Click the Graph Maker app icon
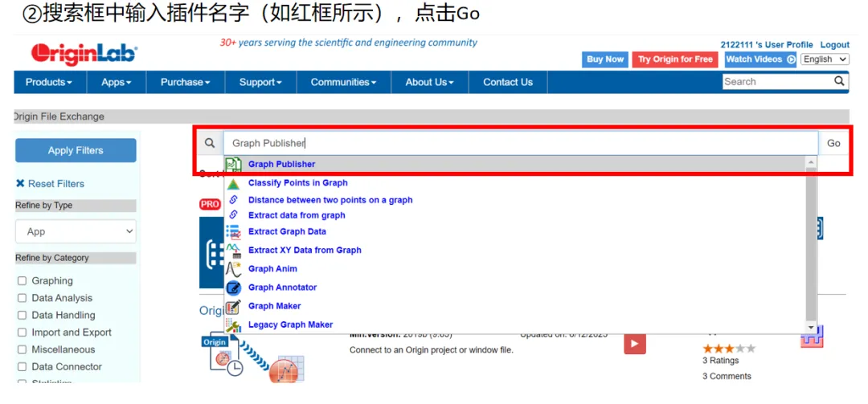Screen dimensions: 868x404 tap(233, 306)
